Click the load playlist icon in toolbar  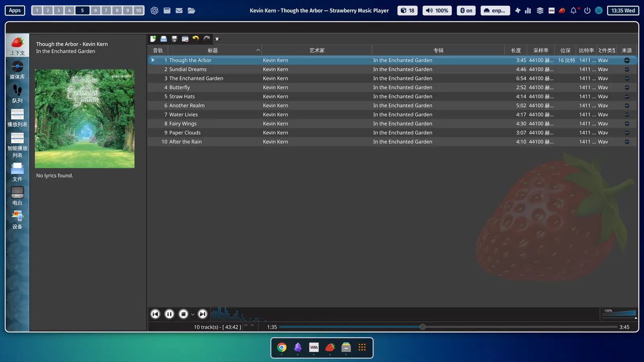(x=164, y=39)
